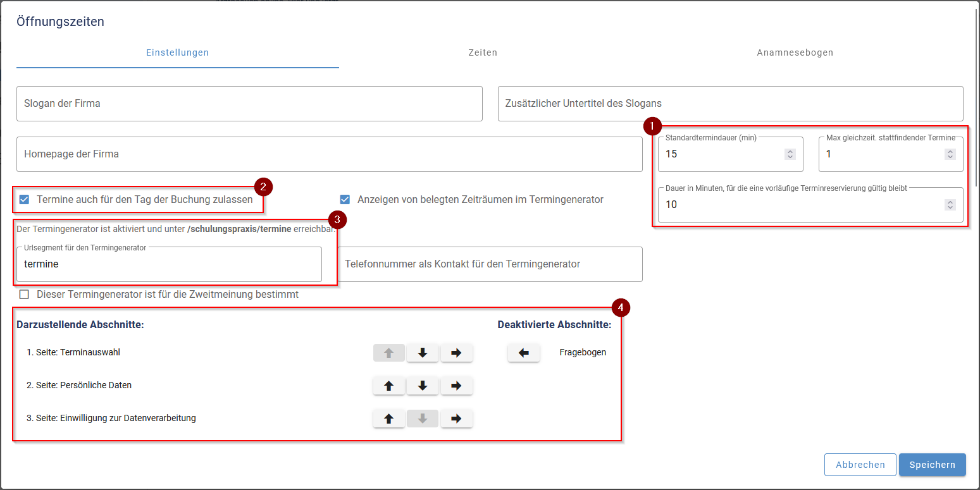Focus the Telefonnummer contact input field

tap(490, 264)
